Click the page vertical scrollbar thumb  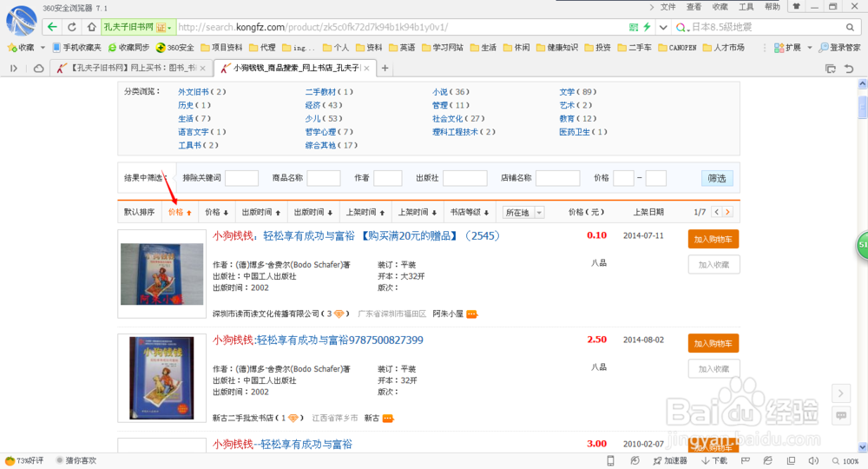point(863,106)
